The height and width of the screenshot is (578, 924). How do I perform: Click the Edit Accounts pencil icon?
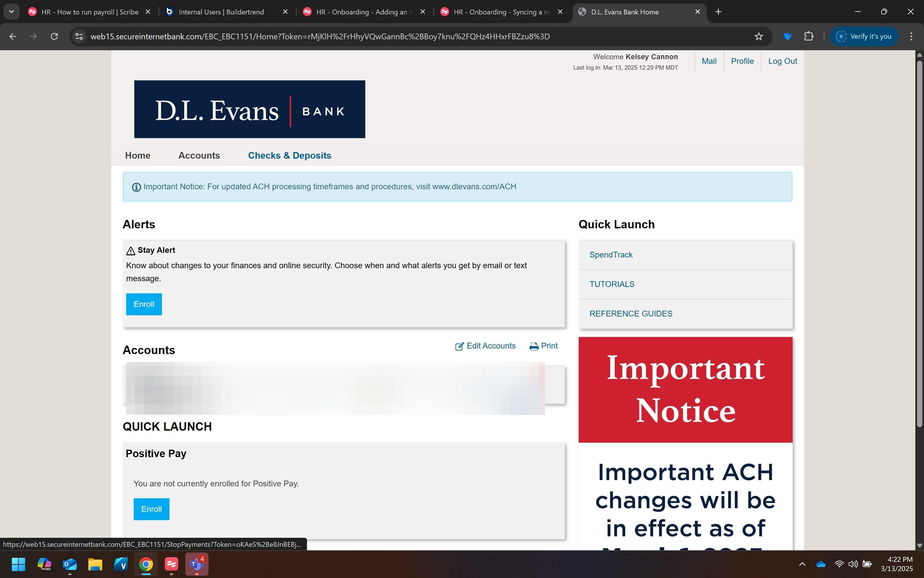[x=459, y=346]
